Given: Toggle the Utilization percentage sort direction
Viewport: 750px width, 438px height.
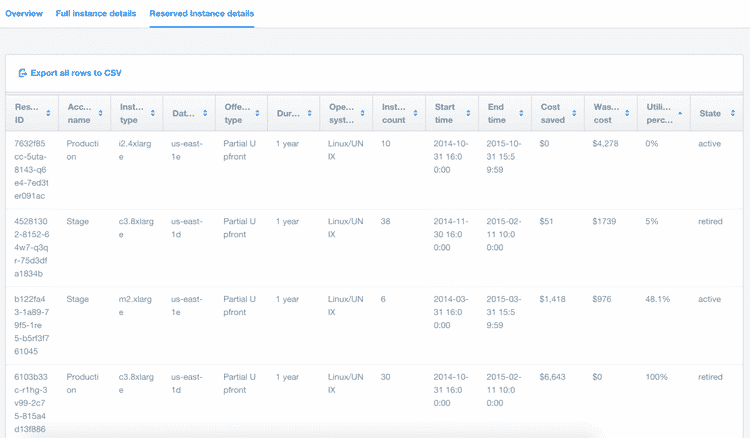Looking at the screenshot, I should pos(680,113).
